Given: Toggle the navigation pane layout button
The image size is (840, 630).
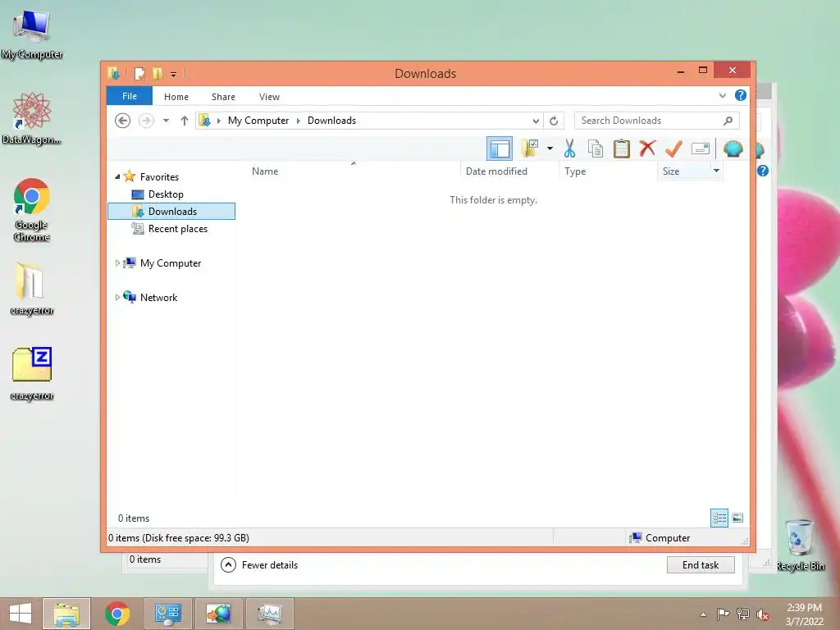Looking at the screenshot, I should point(500,148).
